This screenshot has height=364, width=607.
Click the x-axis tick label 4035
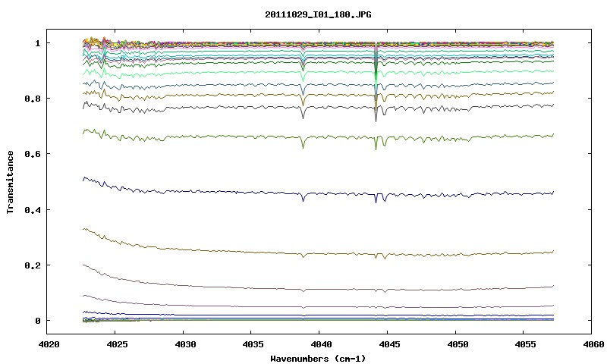[x=253, y=344]
